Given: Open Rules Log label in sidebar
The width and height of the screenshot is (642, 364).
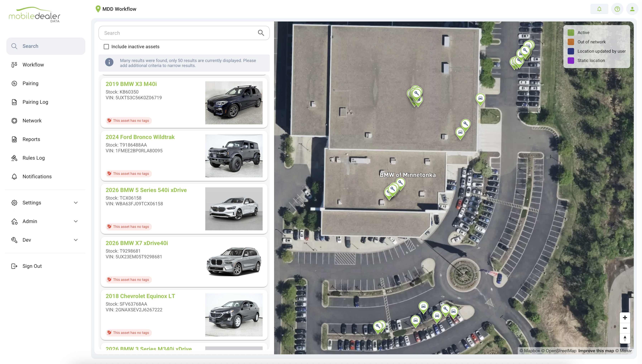Looking at the screenshot, I should tap(33, 158).
